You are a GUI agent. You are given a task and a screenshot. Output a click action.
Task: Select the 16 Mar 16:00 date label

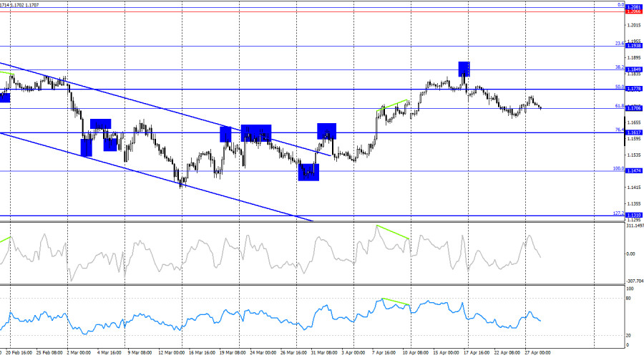click(x=202, y=353)
